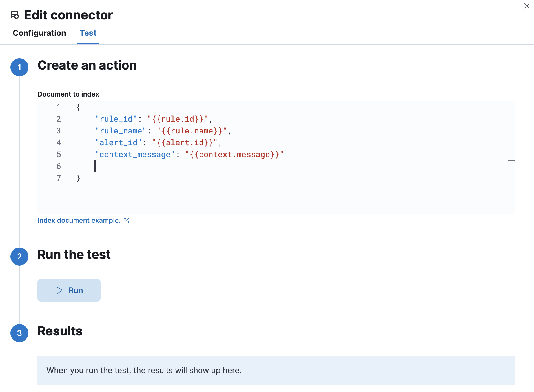Run the connector test
The width and height of the screenshot is (534, 392).
[x=69, y=290]
